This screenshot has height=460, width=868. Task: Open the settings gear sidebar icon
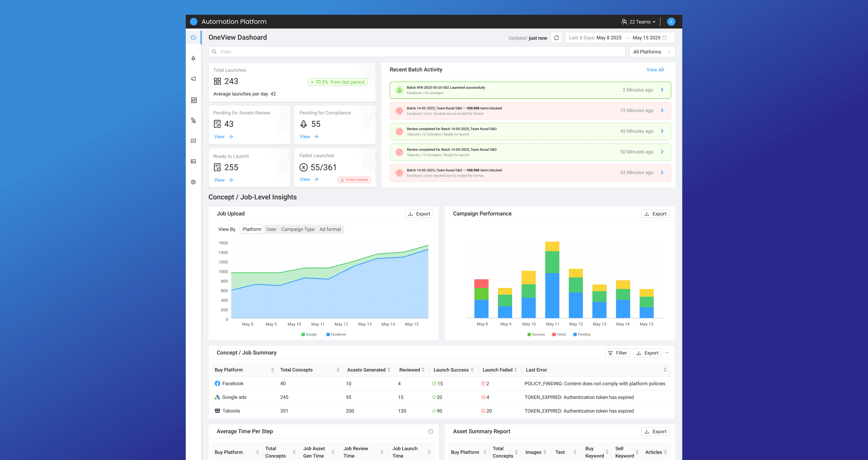pyautogui.click(x=193, y=182)
